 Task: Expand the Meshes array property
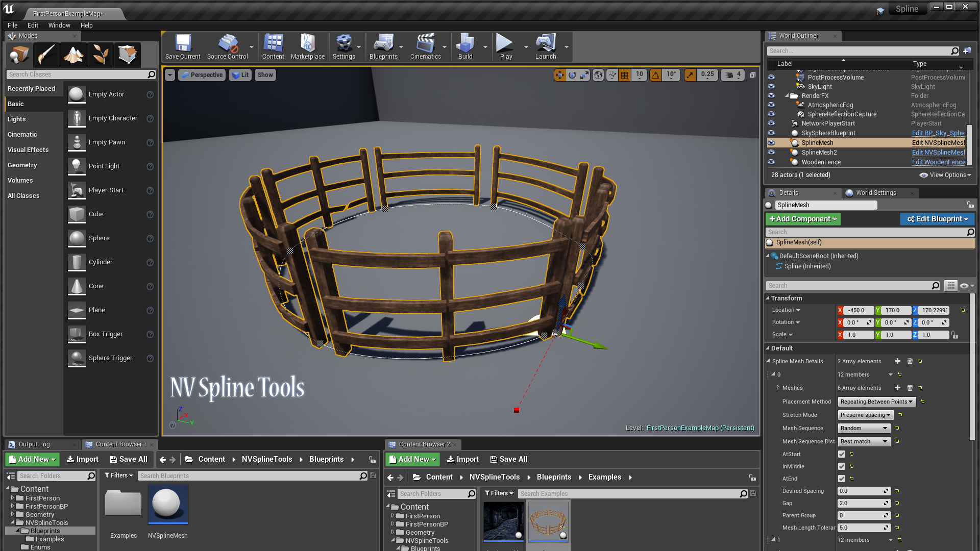click(x=778, y=388)
